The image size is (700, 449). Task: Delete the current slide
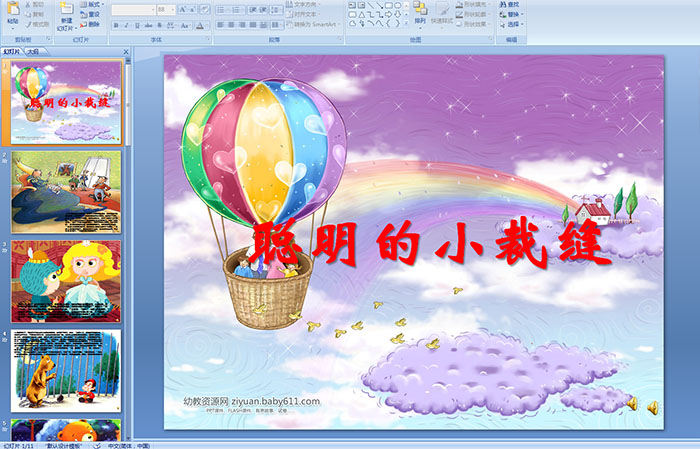point(90,24)
